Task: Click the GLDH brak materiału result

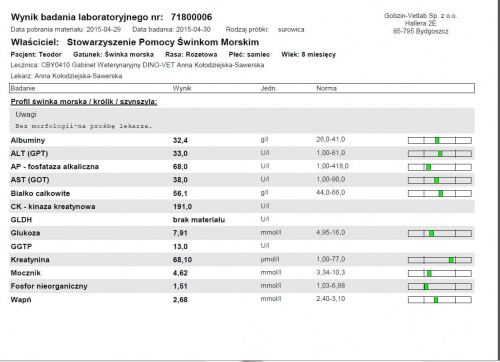Action: pyautogui.click(x=199, y=220)
